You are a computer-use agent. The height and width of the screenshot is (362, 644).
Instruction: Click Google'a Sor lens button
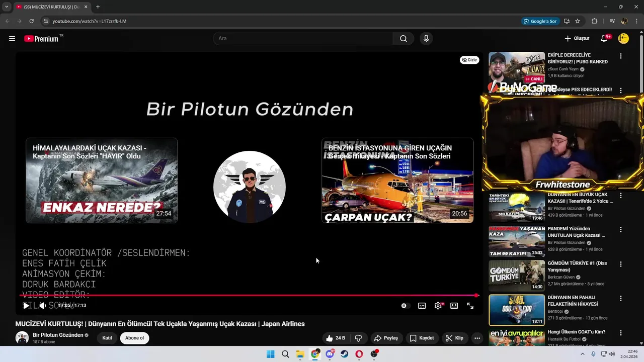(540, 21)
